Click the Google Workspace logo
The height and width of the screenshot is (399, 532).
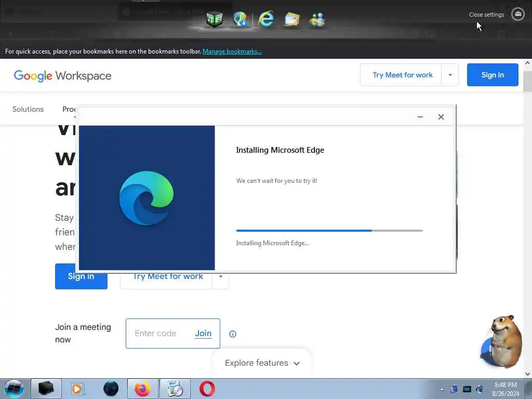click(x=62, y=76)
